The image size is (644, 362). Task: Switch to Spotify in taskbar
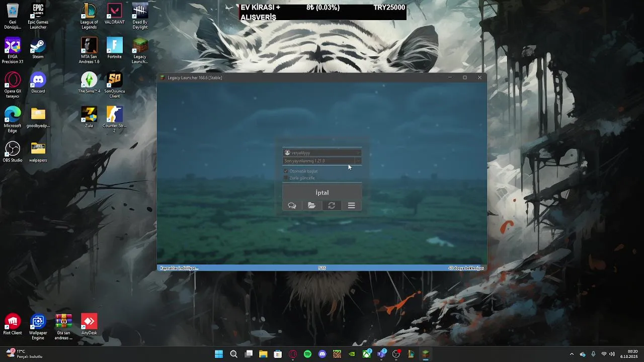click(x=307, y=354)
